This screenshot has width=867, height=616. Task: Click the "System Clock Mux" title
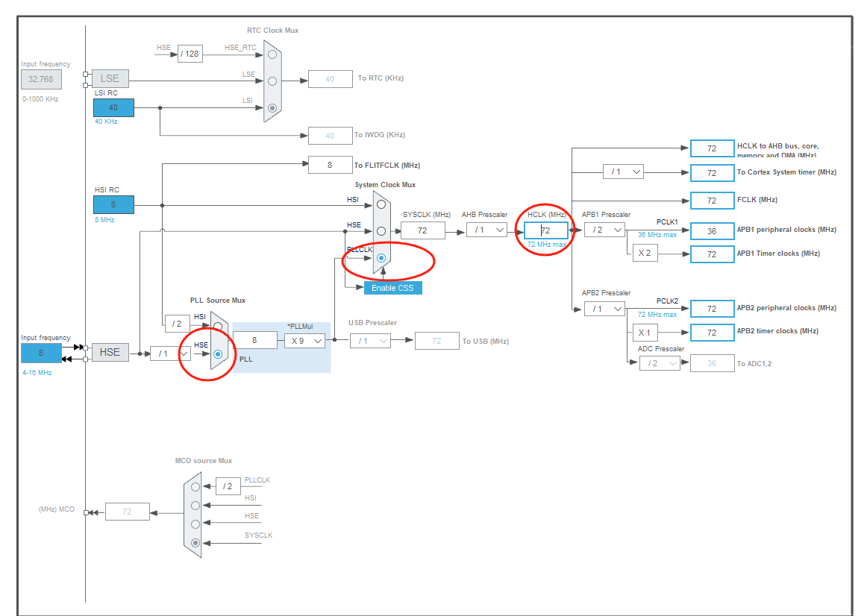(x=386, y=184)
